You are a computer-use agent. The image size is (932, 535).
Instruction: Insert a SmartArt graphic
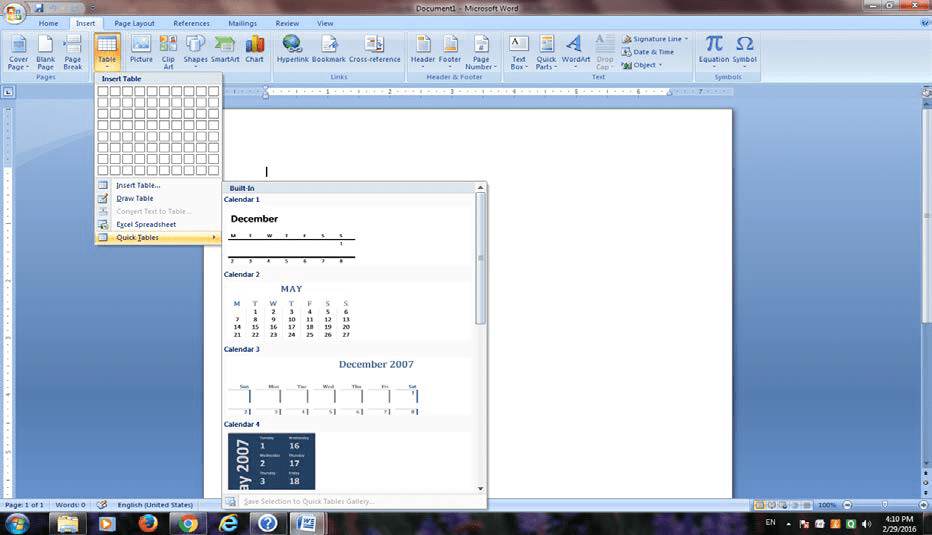click(x=225, y=49)
